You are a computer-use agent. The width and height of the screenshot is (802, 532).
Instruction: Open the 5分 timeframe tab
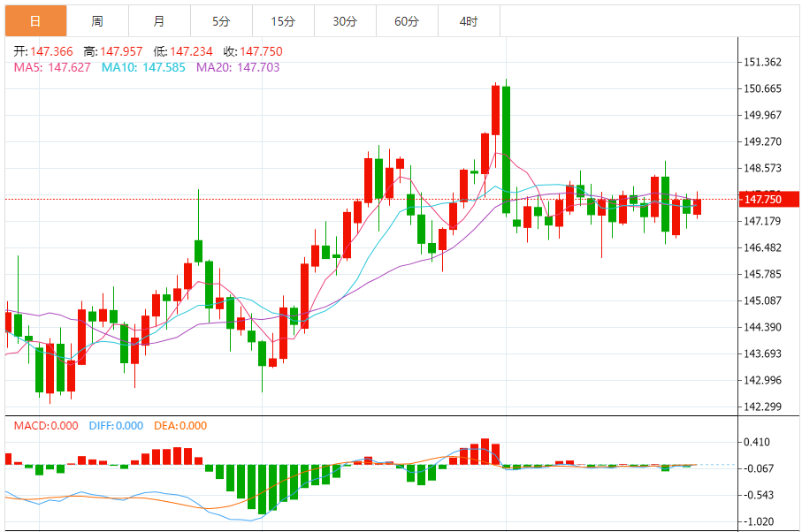(221, 21)
